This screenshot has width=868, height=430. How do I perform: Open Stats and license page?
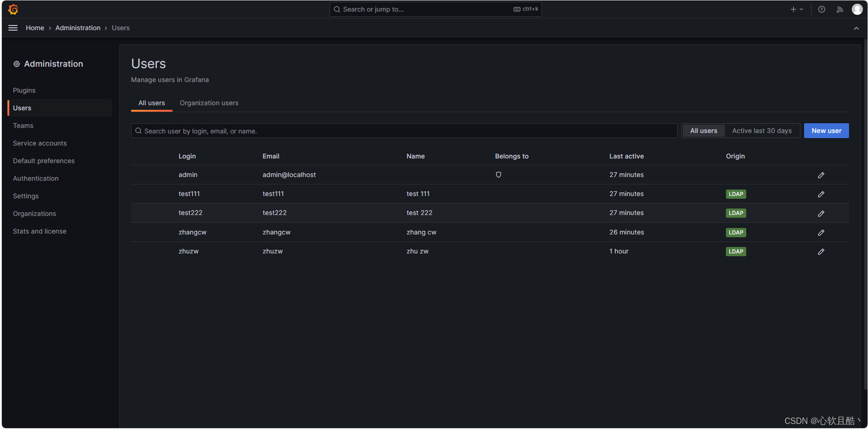pyautogui.click(x=40, y=231)
